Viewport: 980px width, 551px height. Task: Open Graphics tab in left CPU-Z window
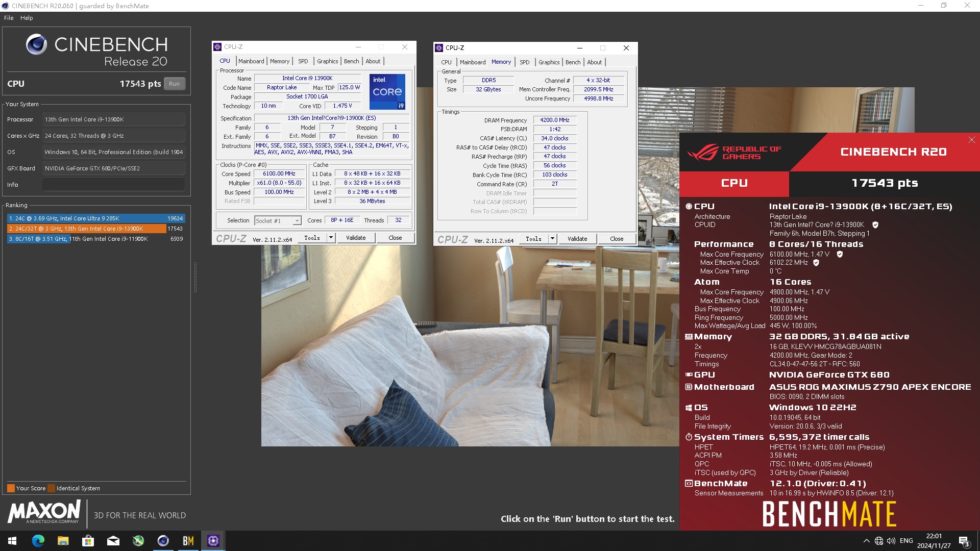327,61
